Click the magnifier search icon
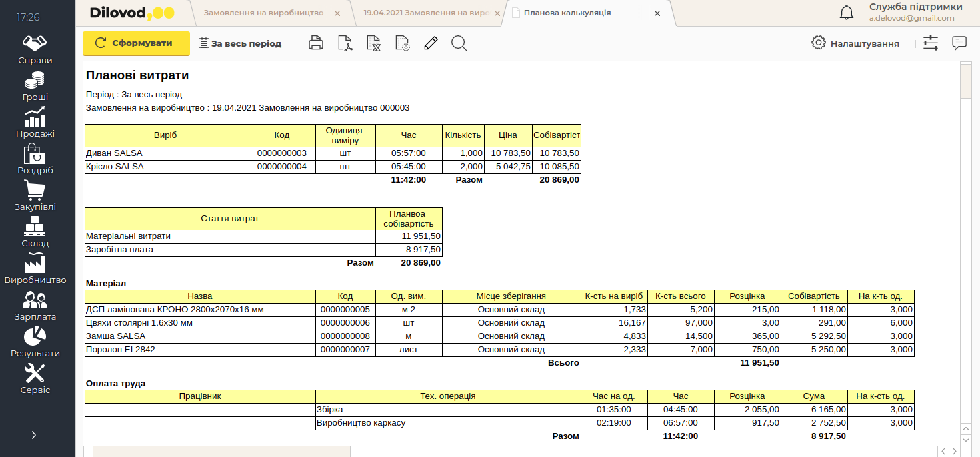The image size is (980, 457). (459, 43)
